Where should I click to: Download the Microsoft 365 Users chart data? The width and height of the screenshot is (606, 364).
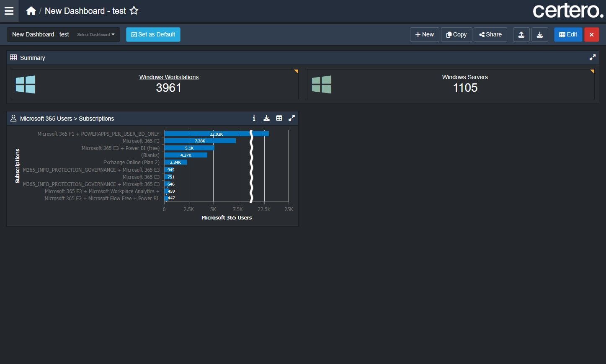tap(266, 119)
